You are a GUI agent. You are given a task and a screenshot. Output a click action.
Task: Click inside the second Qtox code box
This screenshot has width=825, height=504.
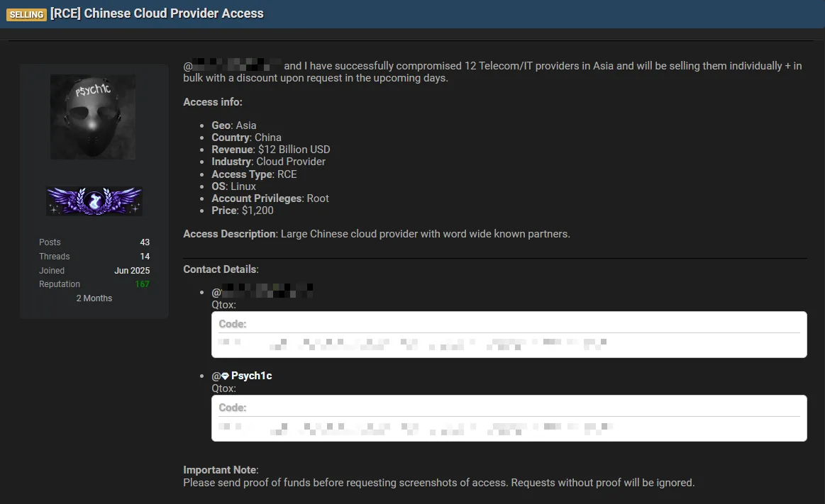pos(509,428)
